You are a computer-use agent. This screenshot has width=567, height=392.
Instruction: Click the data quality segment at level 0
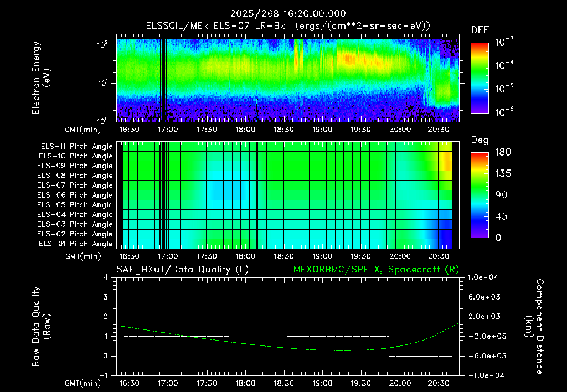coord(421,356)
